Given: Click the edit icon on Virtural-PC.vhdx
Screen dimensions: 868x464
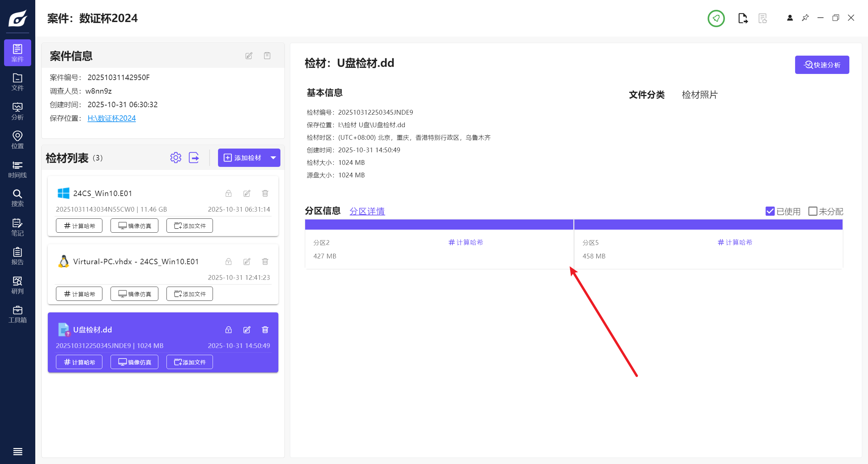Looking at the screenshot, I should pos(247,262).
